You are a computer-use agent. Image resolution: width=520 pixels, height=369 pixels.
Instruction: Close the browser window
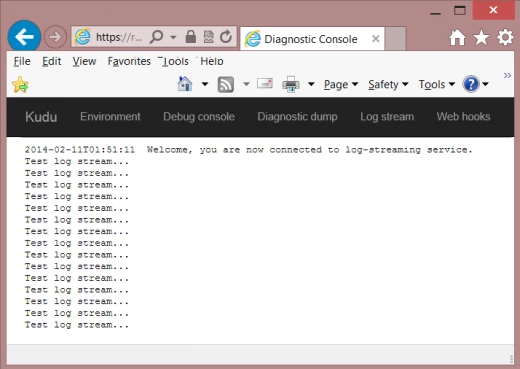click(494, 10)
